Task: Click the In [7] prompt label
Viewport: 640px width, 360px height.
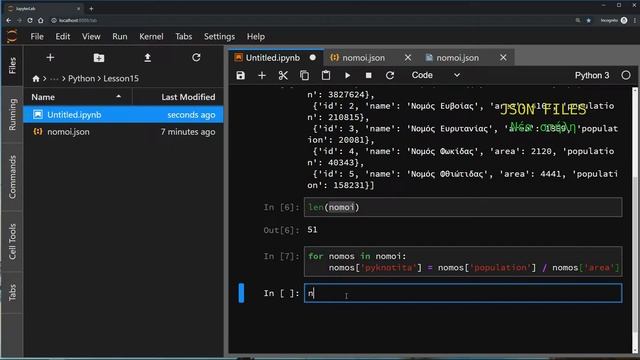Action: tap(281, 256)
